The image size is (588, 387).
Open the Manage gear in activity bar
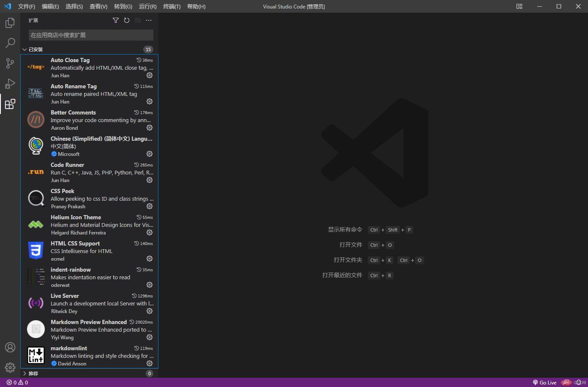click(10, 368)
